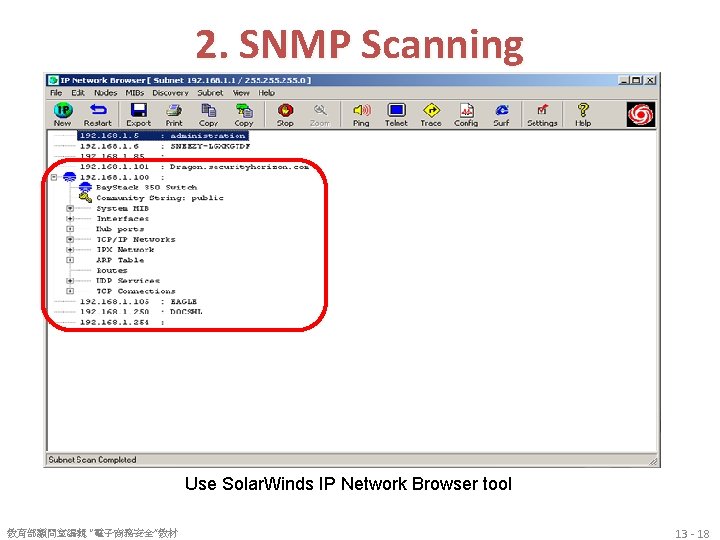Open the Nodes menu
The width and height of the screenshot is (720, 540).
[x=105, y=93]
